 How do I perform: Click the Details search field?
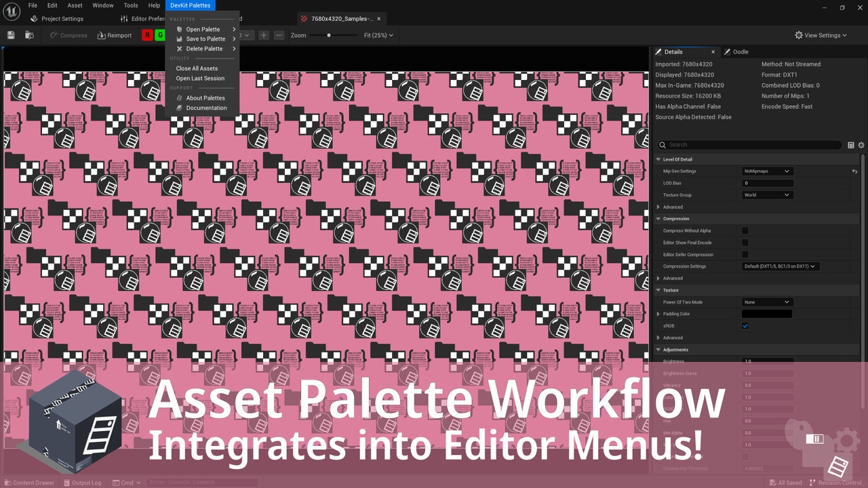[749, 144]
